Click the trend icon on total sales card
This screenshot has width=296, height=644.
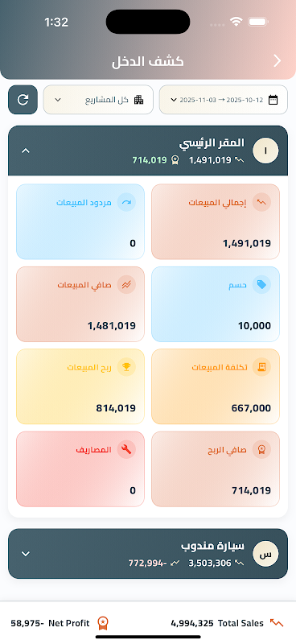[x=261, y=203]
